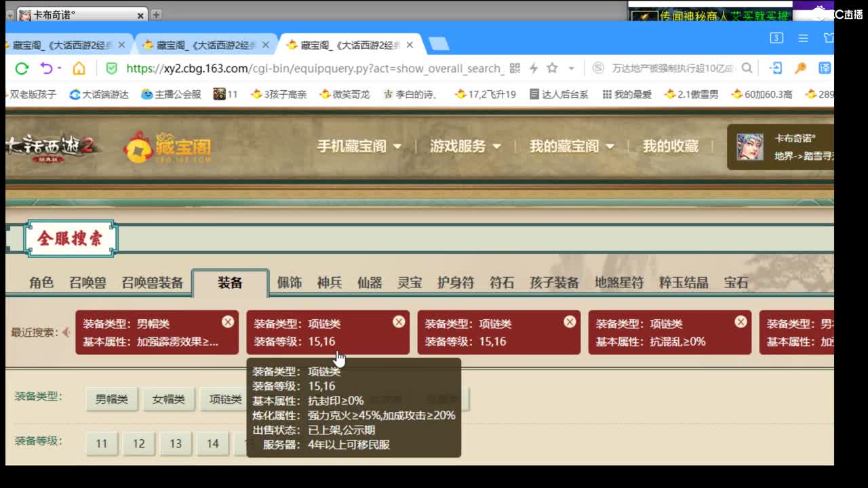Screen dimensions: 868x488
Task: Select equipment level 12
Action: [x=139, y=443]
